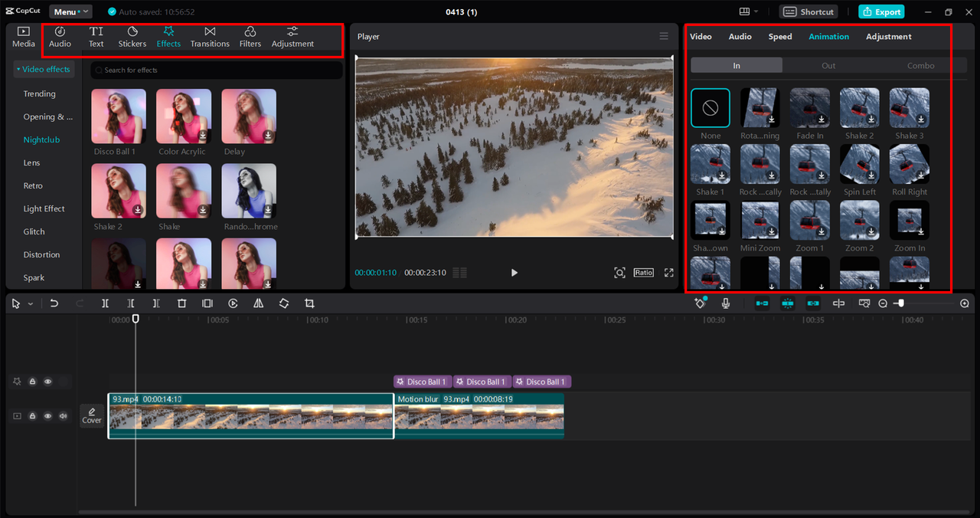Toggle the main track magnet
980x518 pixels.
pos(762,303)
